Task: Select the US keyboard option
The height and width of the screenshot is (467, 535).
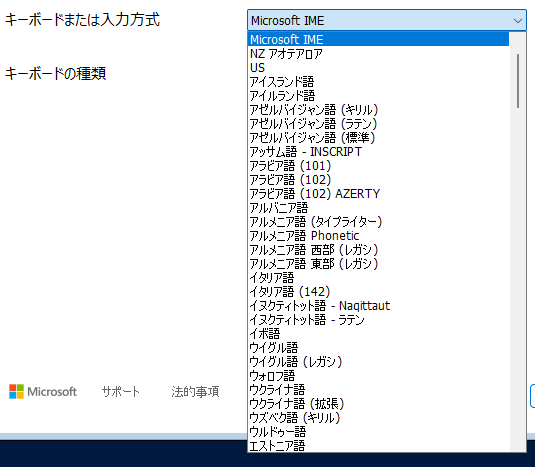Action: click(x=378, y=68)
